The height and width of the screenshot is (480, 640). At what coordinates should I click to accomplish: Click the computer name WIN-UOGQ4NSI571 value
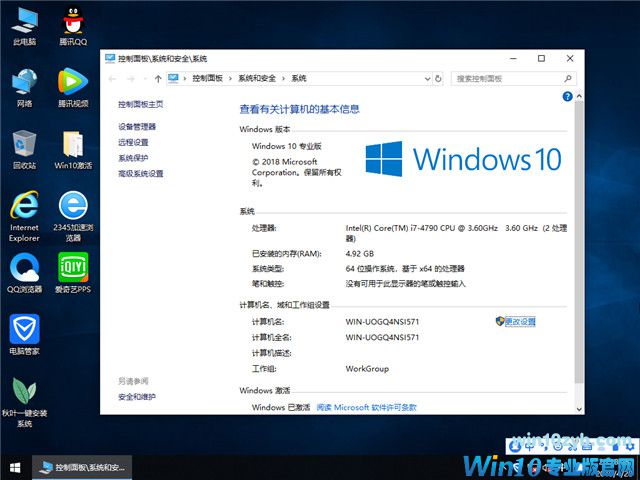click(382, 322)
